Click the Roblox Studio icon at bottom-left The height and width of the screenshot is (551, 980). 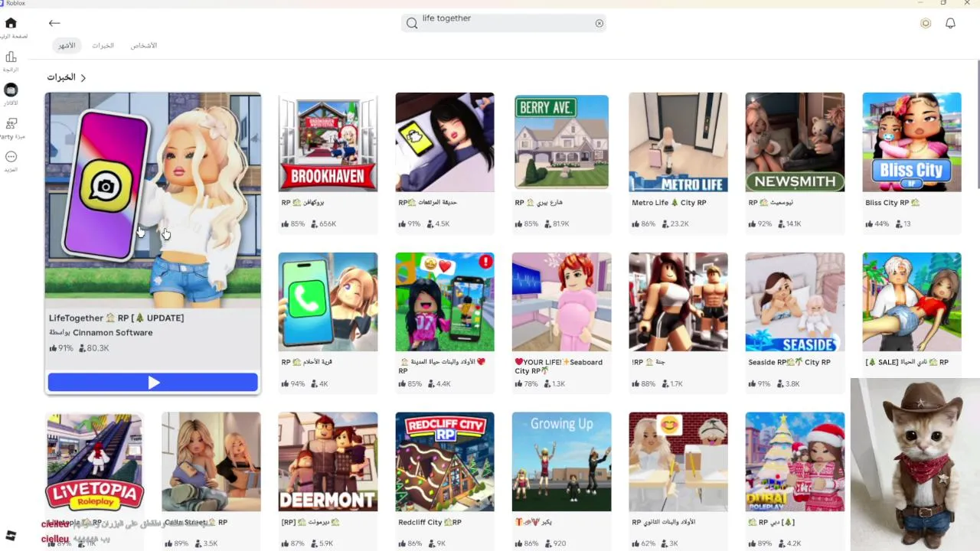pos(11,535)
